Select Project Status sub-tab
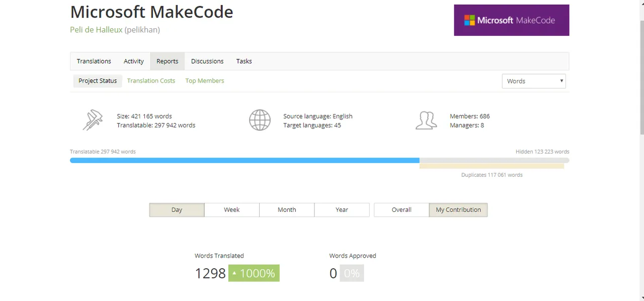The image size is (644, 301). pyautogui.click(x=98, y=81)
